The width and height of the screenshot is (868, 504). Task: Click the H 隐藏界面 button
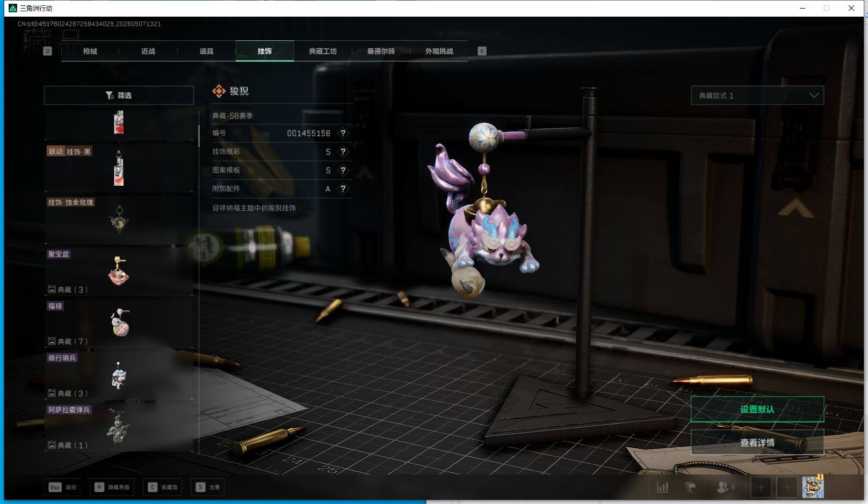click(x=112, y=487)
